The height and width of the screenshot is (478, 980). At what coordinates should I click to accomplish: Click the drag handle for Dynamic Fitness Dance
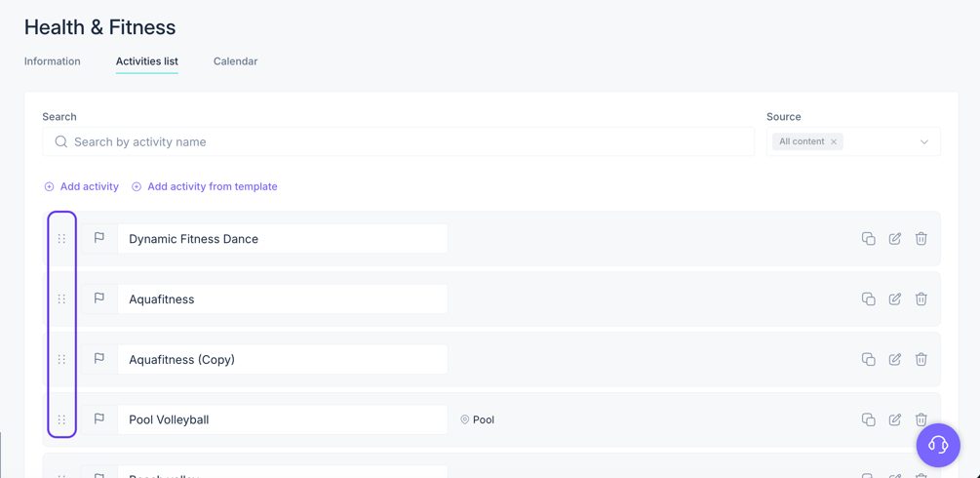(61, 238)
